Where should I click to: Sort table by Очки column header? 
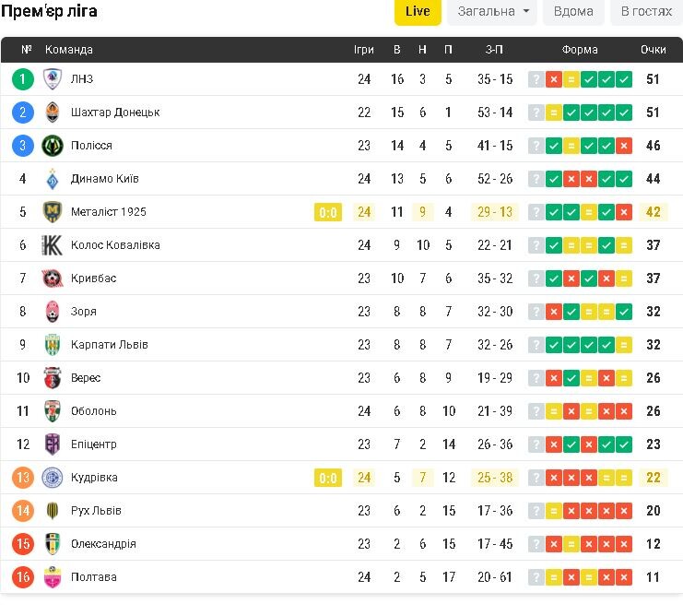pyautogui.click(x=654, y=50)
